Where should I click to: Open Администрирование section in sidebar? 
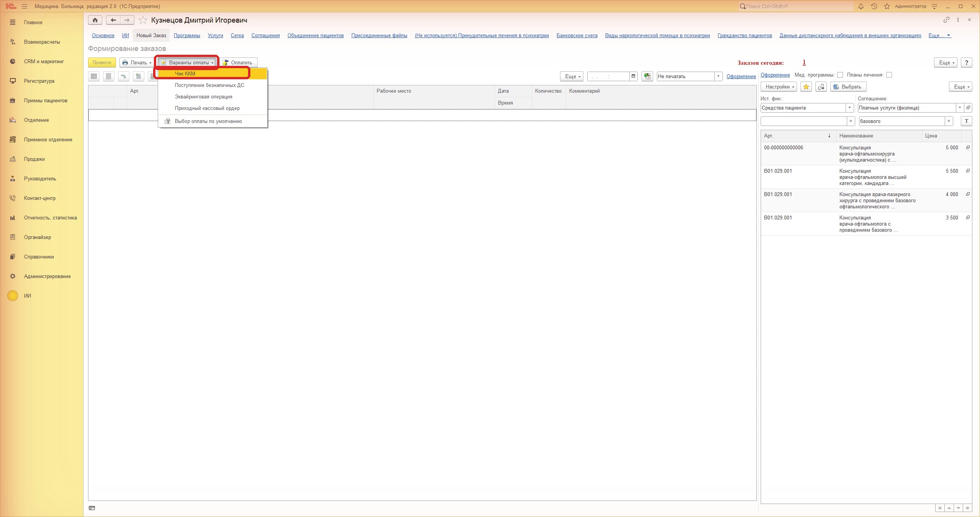tap(42, 276)
